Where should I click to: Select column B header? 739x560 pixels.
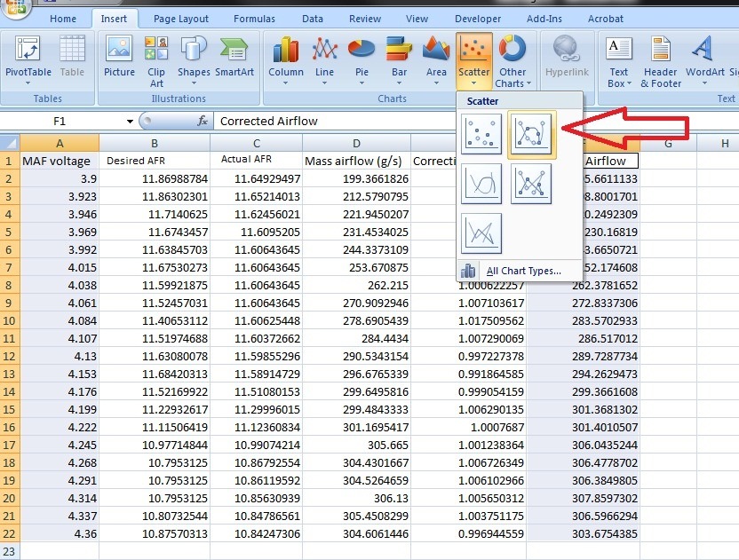point(155,143)
